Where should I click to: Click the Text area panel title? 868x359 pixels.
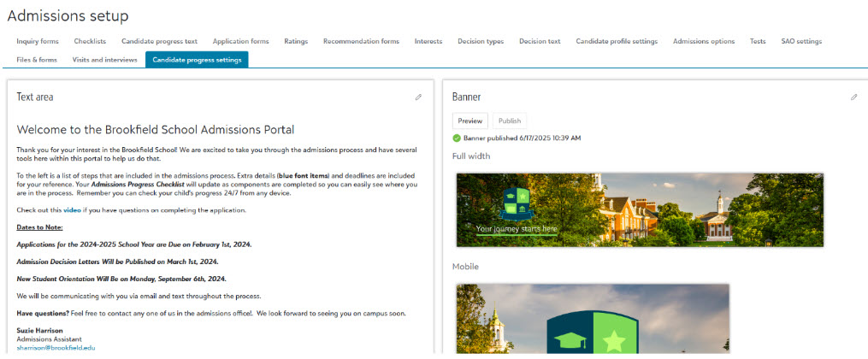pyautogui.click(x=35, y=97)
